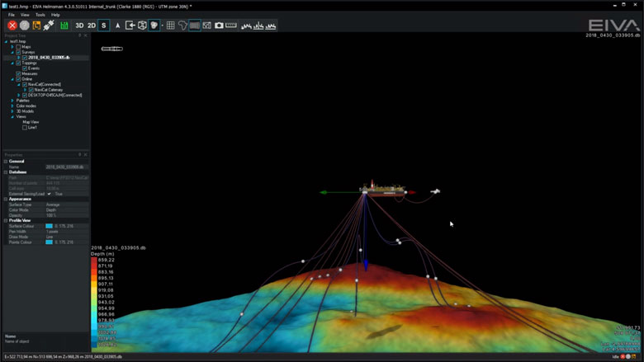Click the Name property value field
Screen dimensions: 644x362
[x=66, y=167]
